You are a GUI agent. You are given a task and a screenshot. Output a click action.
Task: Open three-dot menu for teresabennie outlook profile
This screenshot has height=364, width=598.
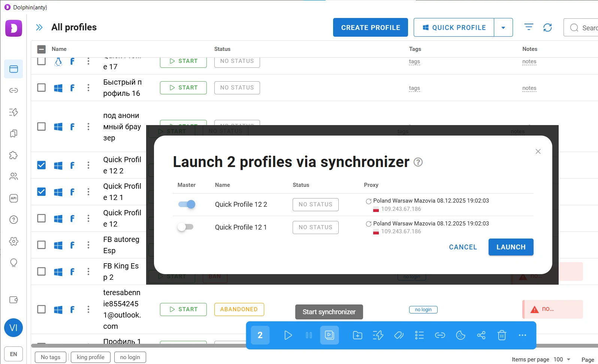click(88, 309)
